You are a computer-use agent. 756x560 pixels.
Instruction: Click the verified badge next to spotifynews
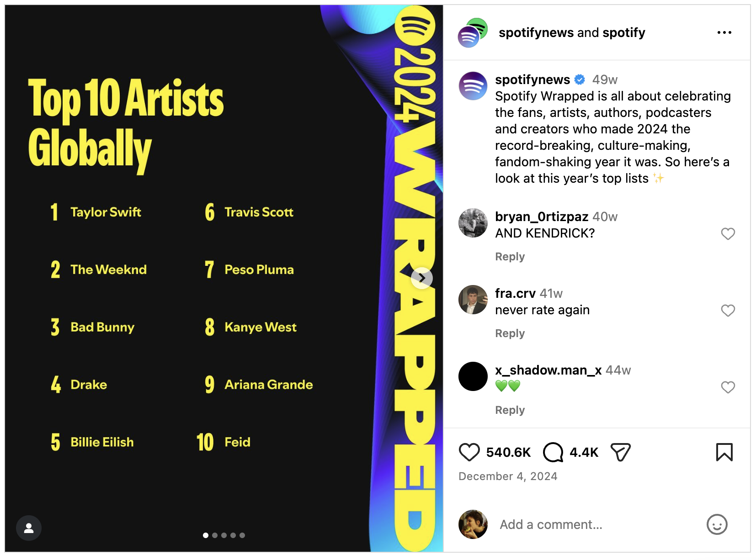click(580, 79)
